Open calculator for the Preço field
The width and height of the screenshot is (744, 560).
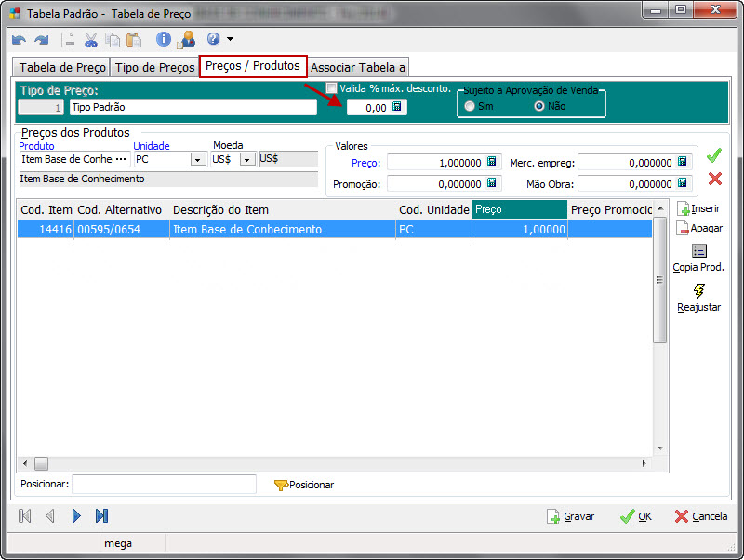point(492,162)
